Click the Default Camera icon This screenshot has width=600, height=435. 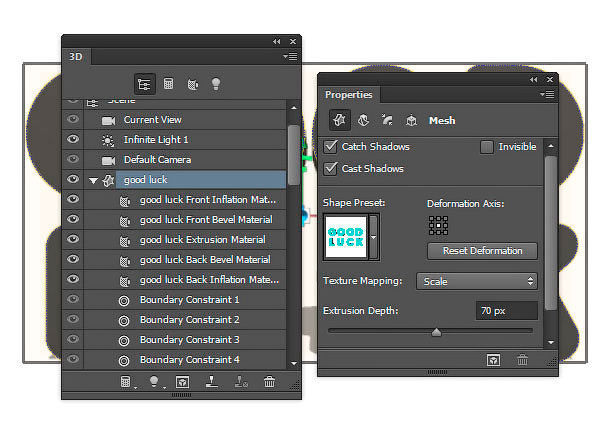coord(108,160)
